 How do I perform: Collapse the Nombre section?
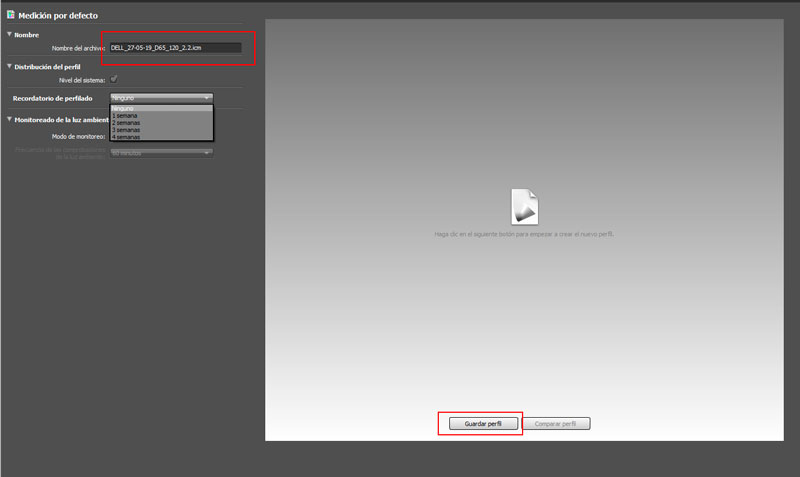pyautogui.click(x=10, y=35)
